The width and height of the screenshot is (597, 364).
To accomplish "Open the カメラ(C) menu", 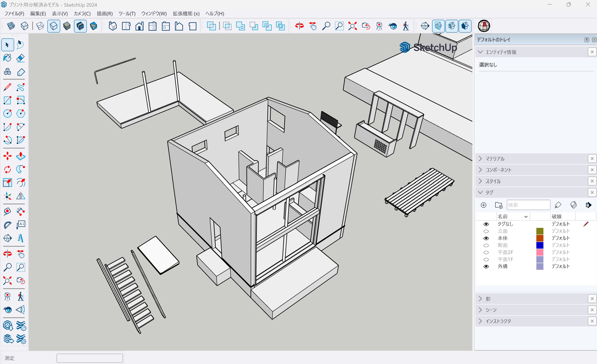I will [82, 13].
